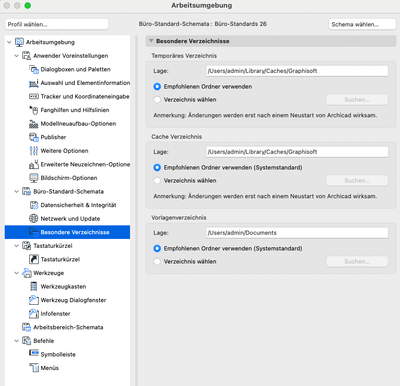Image resolution: width=400 pixels, height=386 pixels.
Task: Click the Bildschirm-Optionen monitor icon
Action: pyautogui.click(x=34, y=178)
